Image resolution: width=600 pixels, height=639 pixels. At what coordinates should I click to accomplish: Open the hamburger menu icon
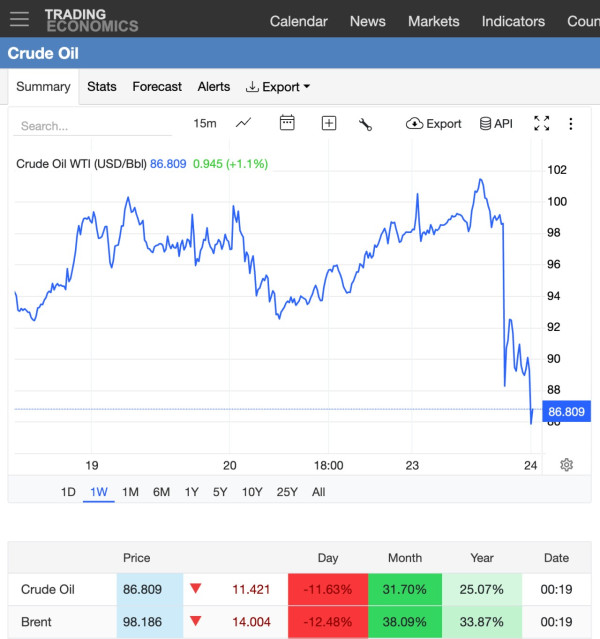19,19
